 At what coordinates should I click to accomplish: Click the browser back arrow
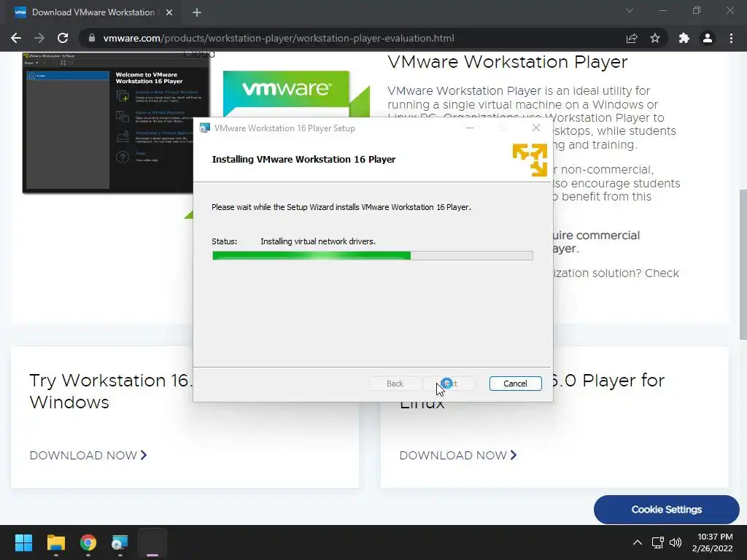(16, 38)
